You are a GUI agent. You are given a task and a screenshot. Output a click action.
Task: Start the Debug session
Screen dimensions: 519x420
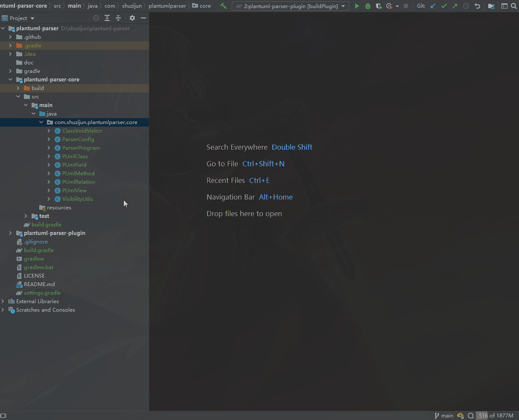[367, 6]
